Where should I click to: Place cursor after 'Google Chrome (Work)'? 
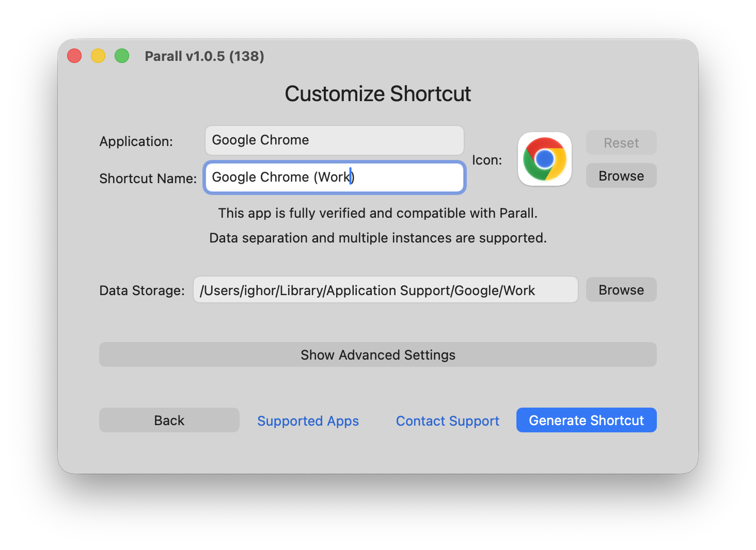[355, 177]
